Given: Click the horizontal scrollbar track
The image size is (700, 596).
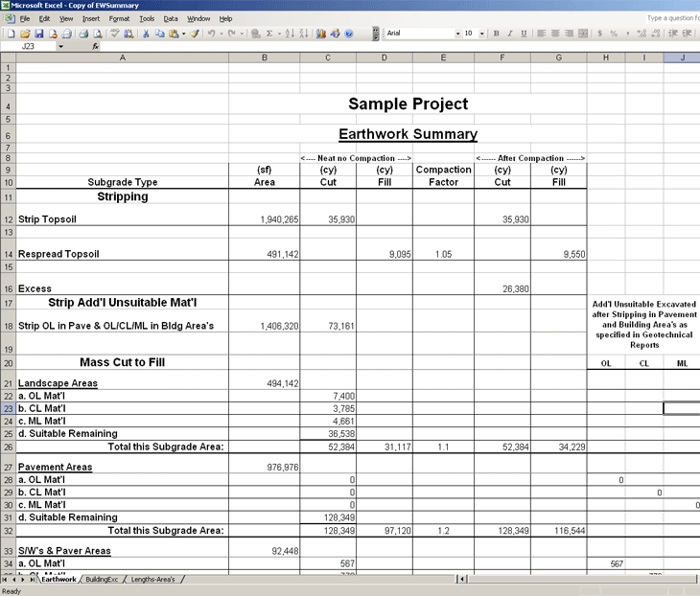Looking at the screenshot, I should coord(575,580).
